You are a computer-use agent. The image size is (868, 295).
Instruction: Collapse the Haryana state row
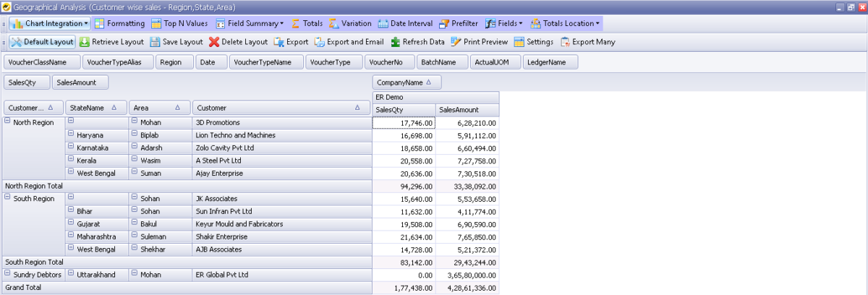pyautogui.click(x=71, y=134)
